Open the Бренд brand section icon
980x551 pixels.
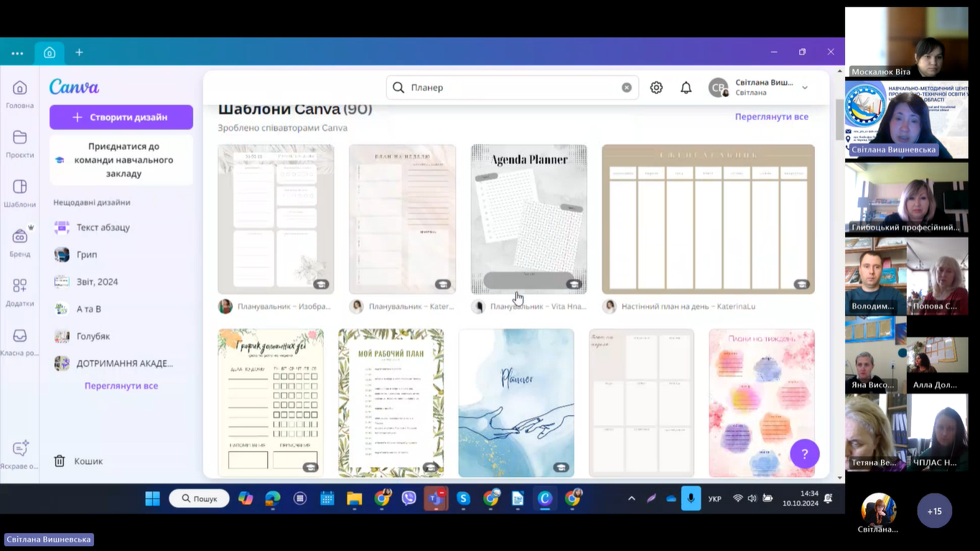19,236
